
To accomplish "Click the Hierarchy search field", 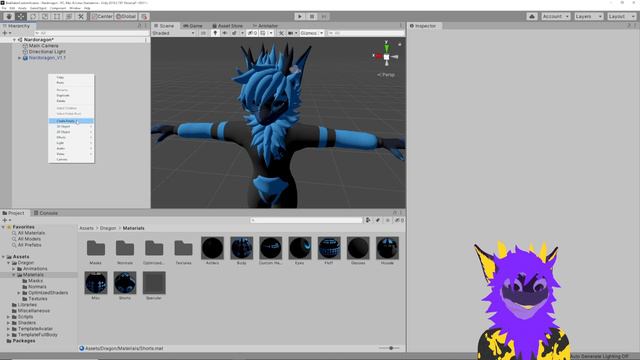I will pos(91,33).
